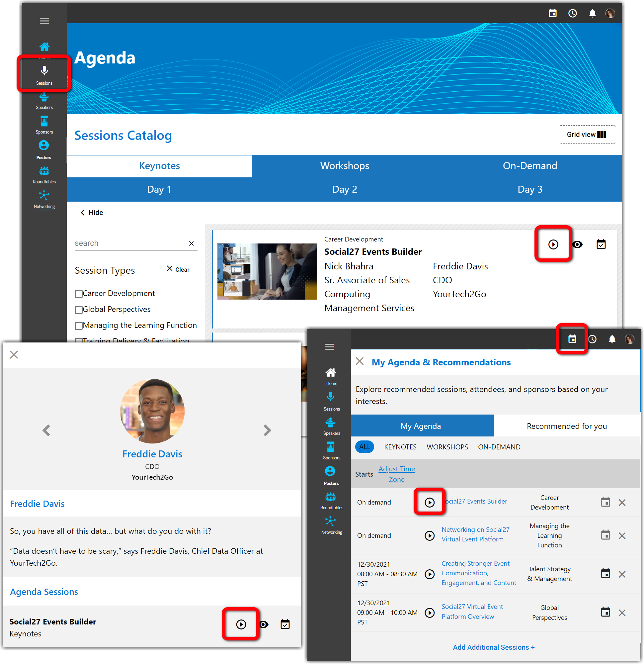
Task: Toggle the eye icon on the Social27 Events Builder card
Action: click(577, 244)
